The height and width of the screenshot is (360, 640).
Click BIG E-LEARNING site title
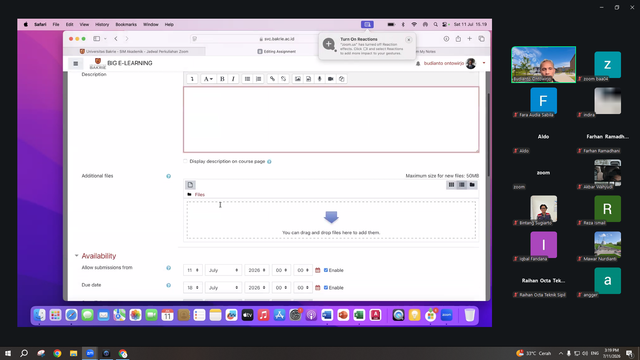pyautogui.click(x=130, y=63)
